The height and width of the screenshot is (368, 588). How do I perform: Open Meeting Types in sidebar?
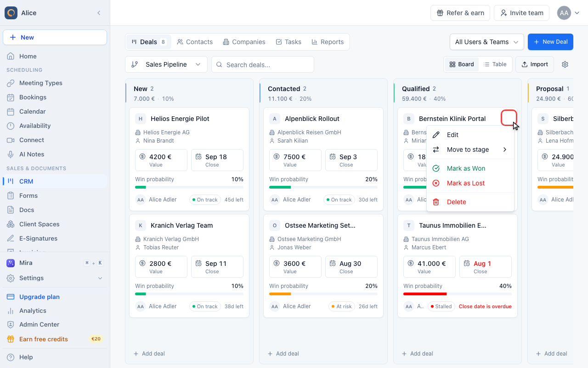point(55,83)
